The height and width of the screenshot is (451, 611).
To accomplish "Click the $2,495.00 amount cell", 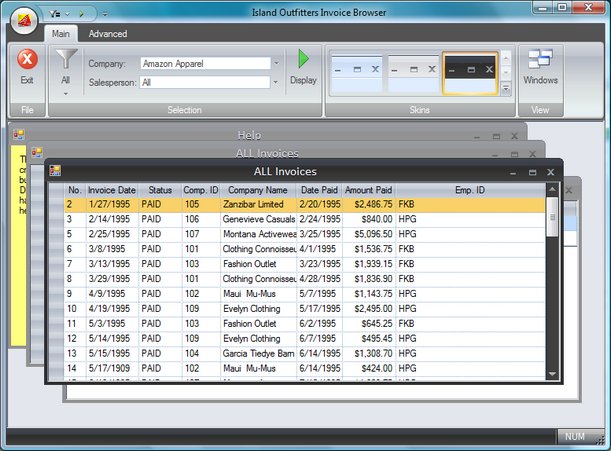I will (369, 309).
